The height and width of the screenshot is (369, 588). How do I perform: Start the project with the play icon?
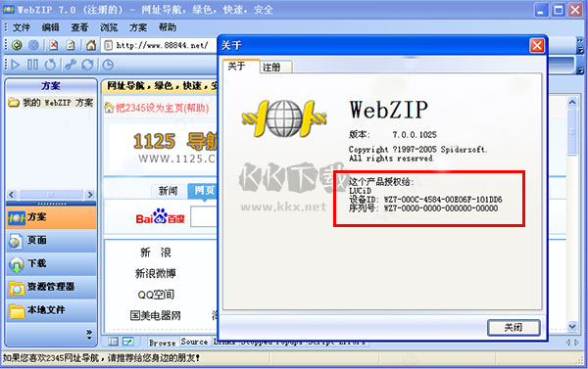(16, 65)
